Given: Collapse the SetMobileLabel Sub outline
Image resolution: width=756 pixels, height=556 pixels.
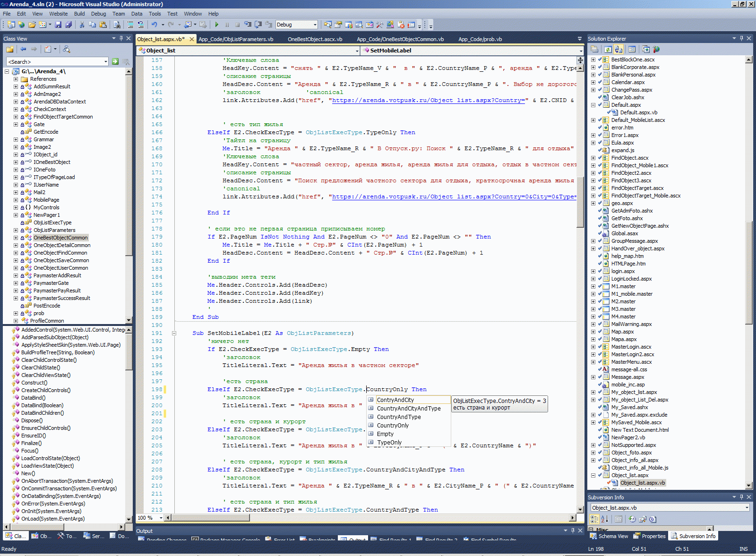Looking at the screenshot, I should pos(174,333).
